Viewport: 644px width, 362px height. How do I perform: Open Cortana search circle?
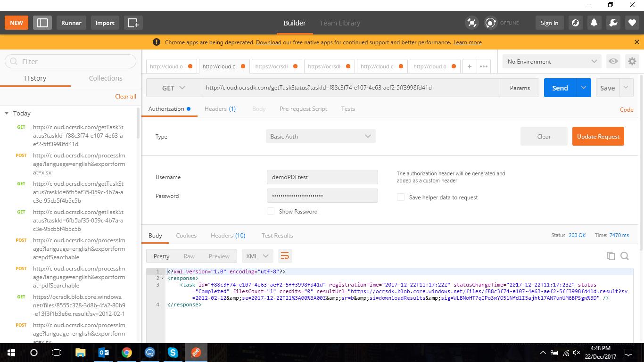coord(34,353)
